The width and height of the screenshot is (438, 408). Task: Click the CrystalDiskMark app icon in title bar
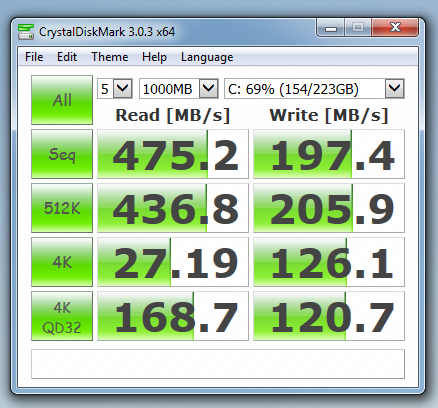click(x=26, y=32)
